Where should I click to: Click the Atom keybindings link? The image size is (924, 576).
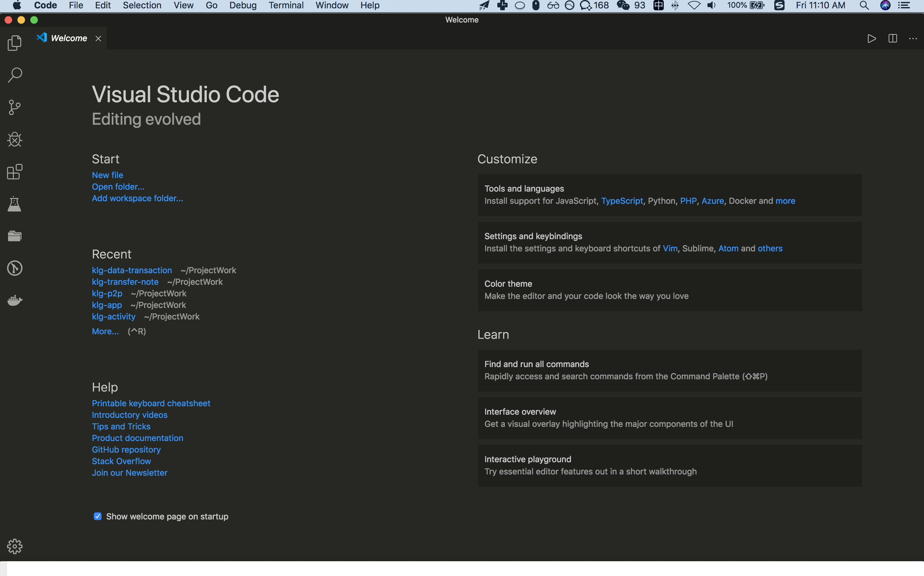coord(728,249)
